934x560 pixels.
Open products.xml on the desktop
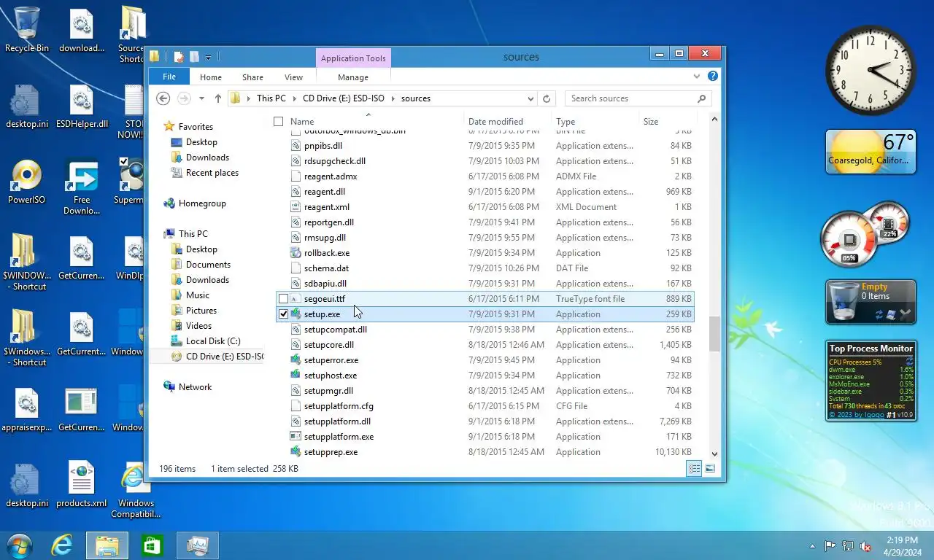tap(82, 484)
